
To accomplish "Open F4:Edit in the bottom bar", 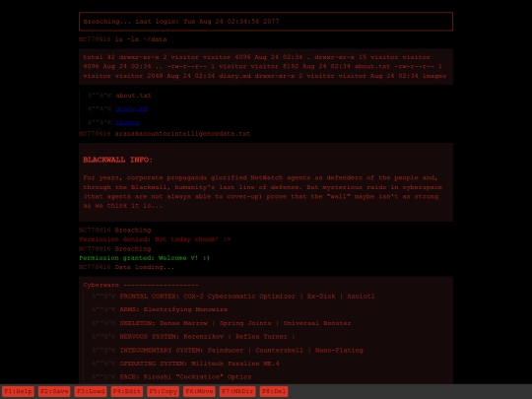I will click(x=127, y=391).
